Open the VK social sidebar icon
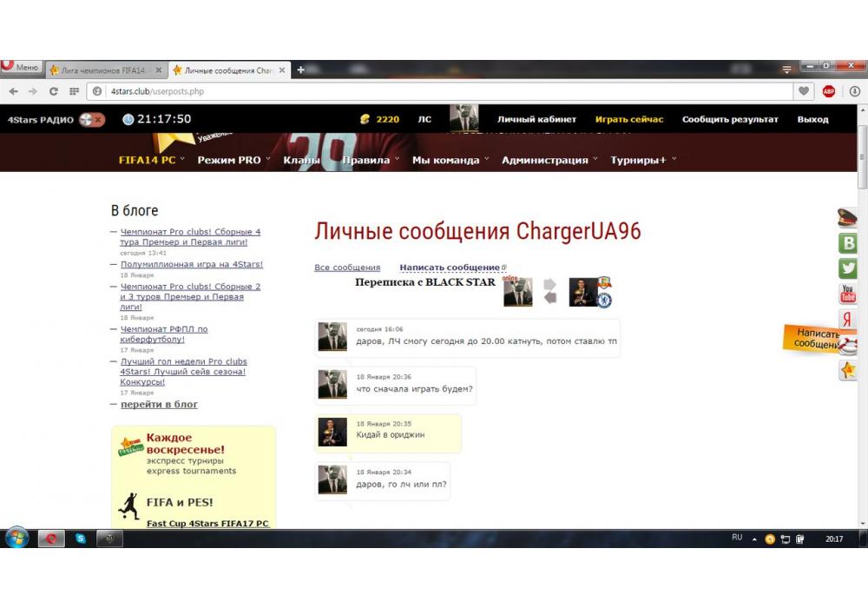The height and width of the screenshot is (608, 868). 847,243
